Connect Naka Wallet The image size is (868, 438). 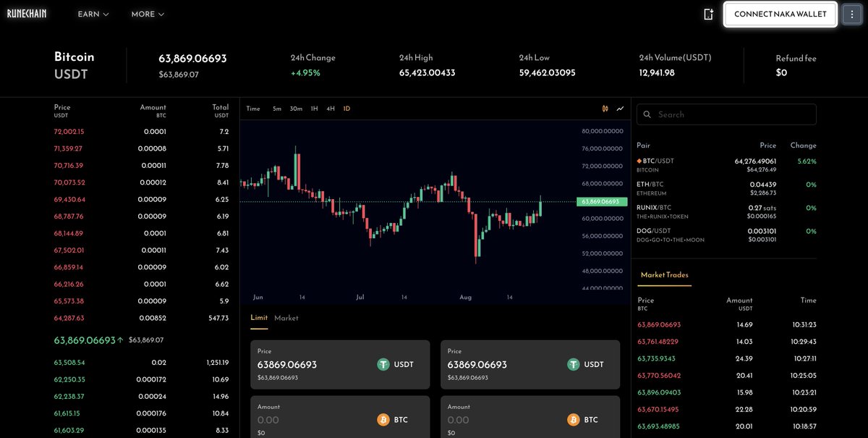pyautogui.click(x=780, y=14)
